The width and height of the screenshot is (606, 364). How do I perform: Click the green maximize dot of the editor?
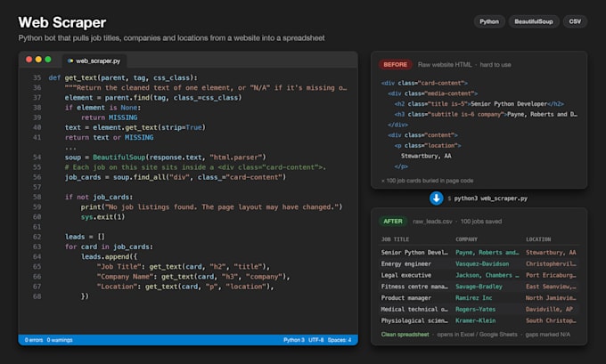tap(48, 60)
